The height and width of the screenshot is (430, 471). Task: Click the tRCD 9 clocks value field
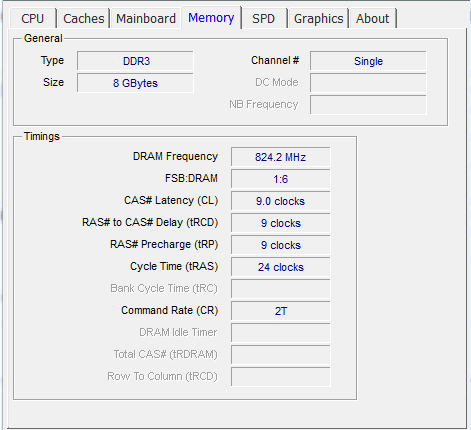click(281, 223)
